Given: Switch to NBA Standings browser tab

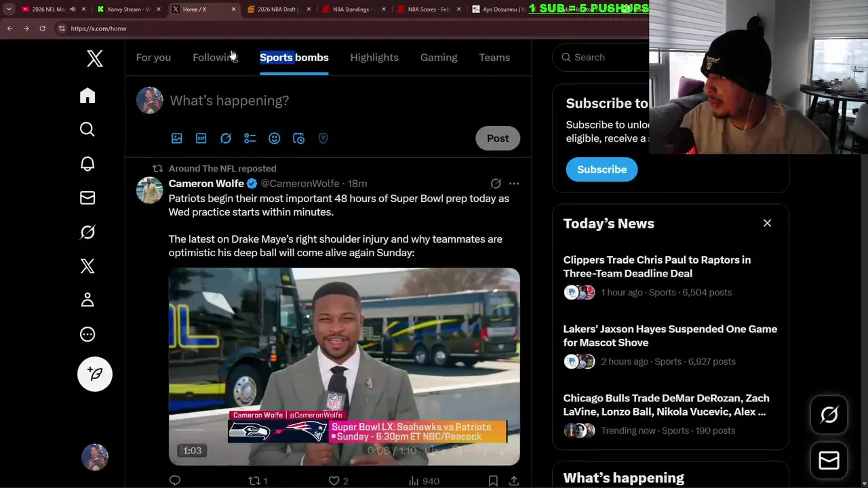Looking at the screenshot, I should 353,9.
